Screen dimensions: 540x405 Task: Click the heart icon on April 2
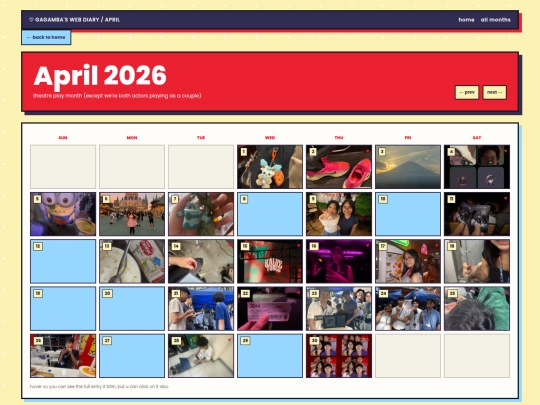tap(367, 151)
